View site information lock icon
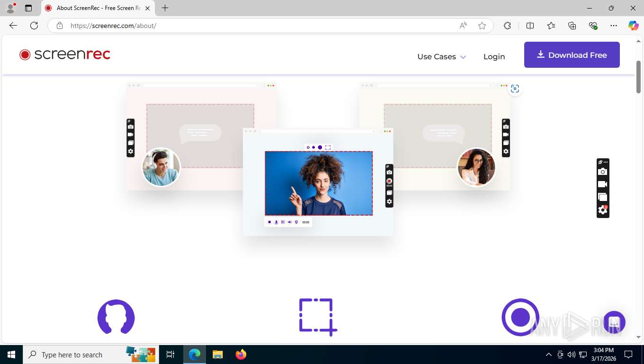 point(60,26)
